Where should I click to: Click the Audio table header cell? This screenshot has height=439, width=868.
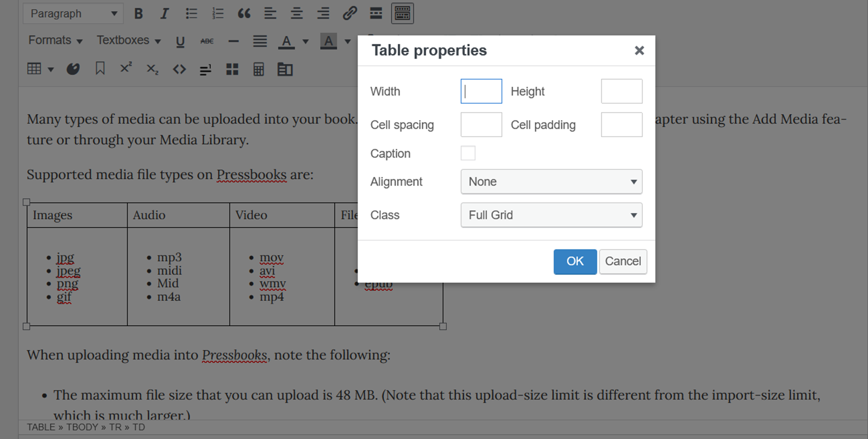click(x=179, y=215)
